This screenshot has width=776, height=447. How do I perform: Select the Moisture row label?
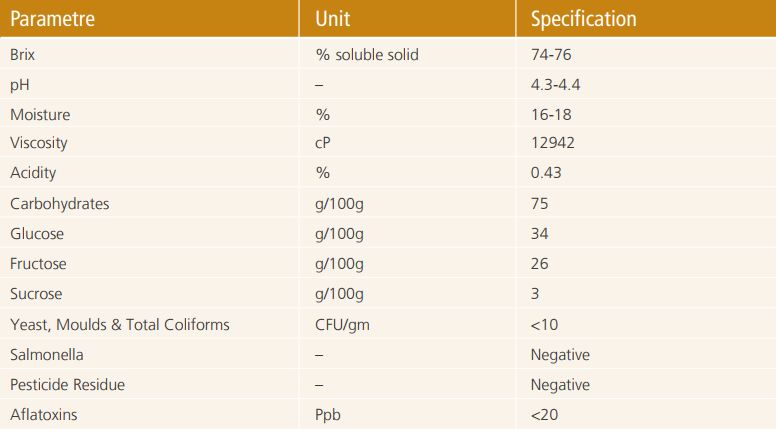pyautogui.click(x=40, y=115)
